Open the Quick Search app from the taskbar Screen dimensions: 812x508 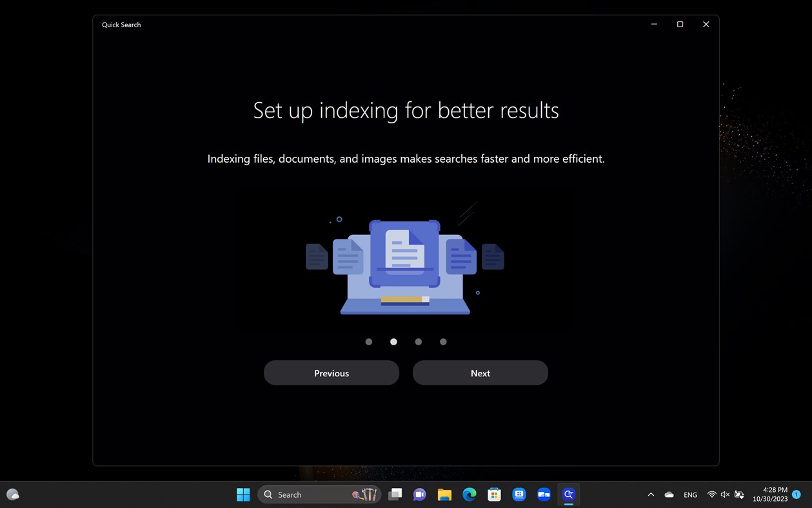(568, 494)
